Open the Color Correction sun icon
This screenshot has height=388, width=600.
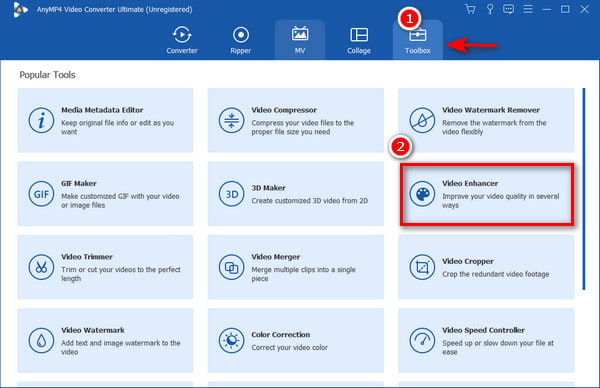(231, 341)
